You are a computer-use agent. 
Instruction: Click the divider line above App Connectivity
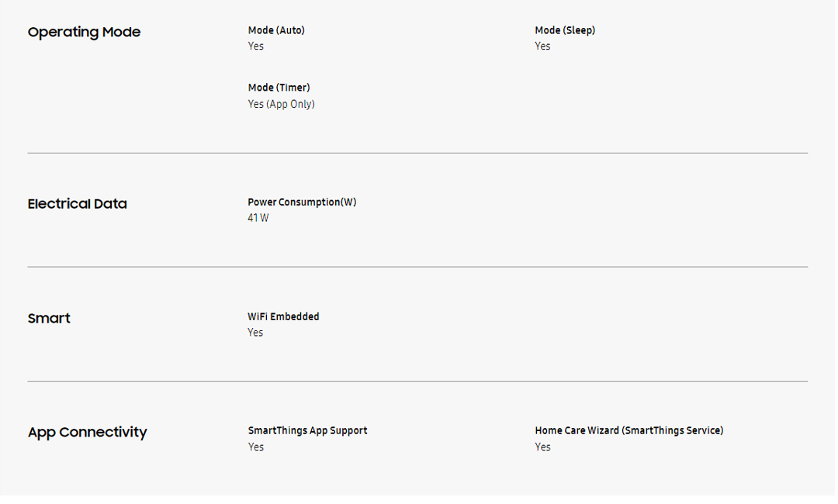click(417, 381)
